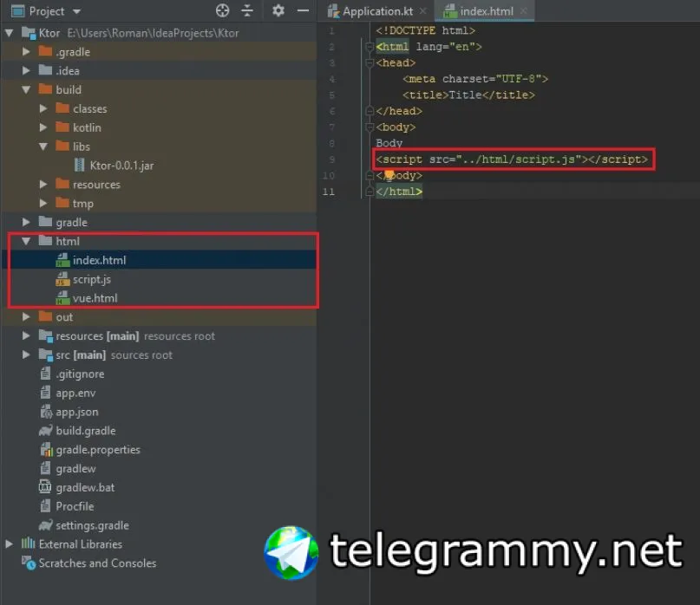Switch to the Application.kt tab

(377, 11)
